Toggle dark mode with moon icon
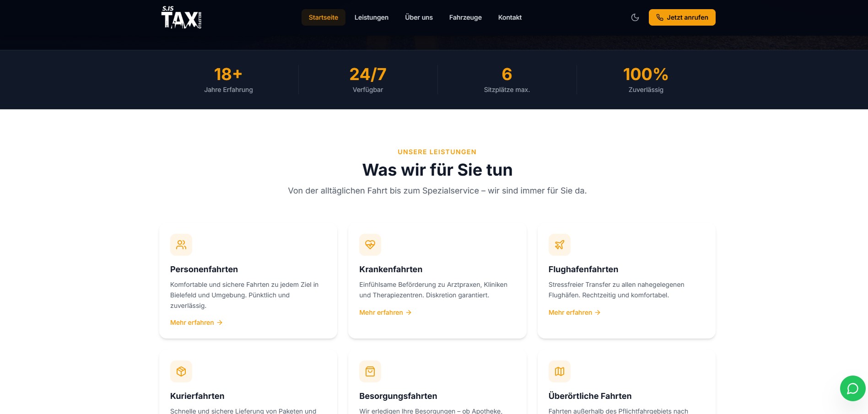Screen dimensions: 868x414 pyautogui.click(x=635, y=17)
